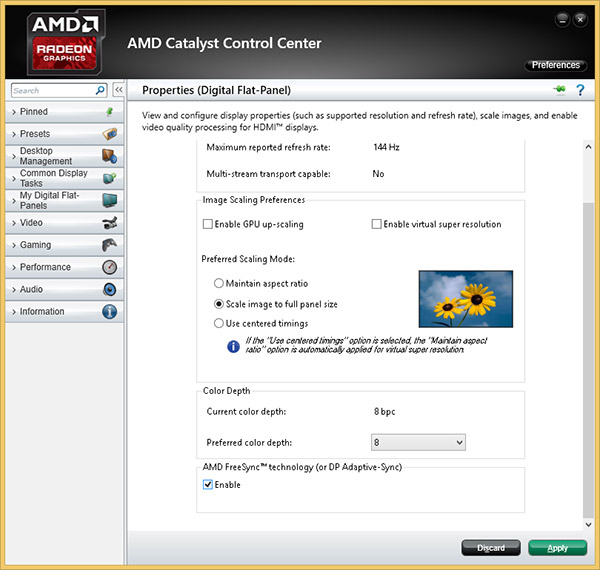The width and height of the screenshot is (600, 570).
Task: Click the Apply button
Action: (558, 548)
